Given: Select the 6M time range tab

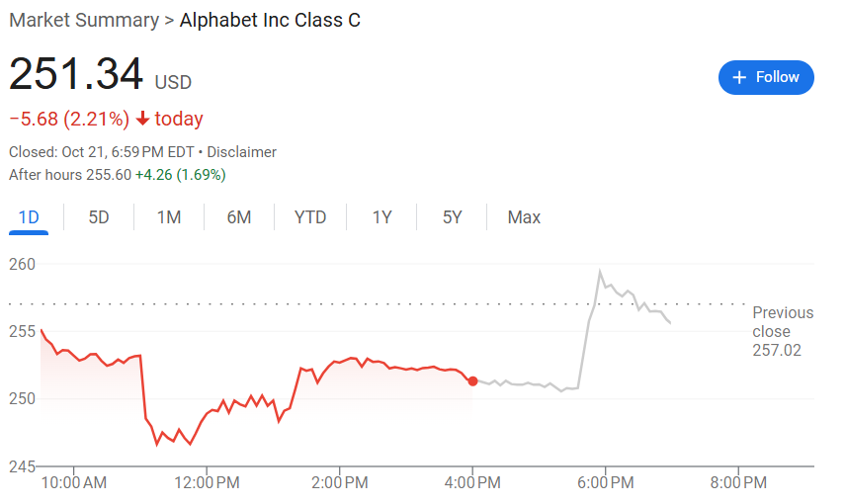Looking at the screenshot, I should coord(239,217).
